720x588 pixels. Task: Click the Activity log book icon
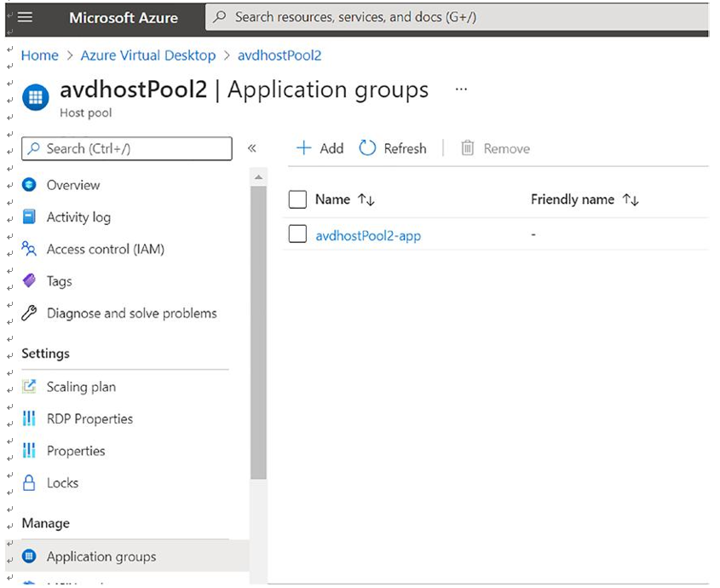29,216
